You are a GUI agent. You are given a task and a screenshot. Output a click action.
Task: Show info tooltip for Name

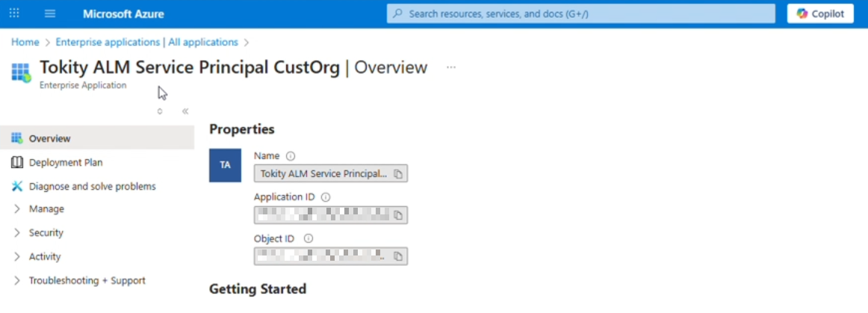coord(291,156)
